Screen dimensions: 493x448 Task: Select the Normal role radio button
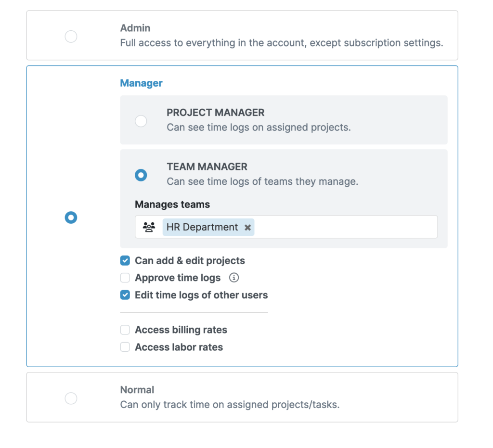71,398
